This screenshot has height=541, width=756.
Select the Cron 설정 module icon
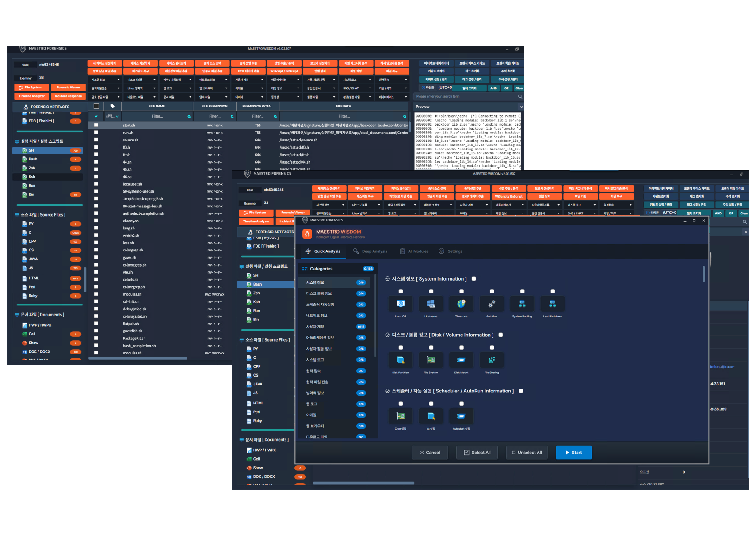click(x=401, y=416)
